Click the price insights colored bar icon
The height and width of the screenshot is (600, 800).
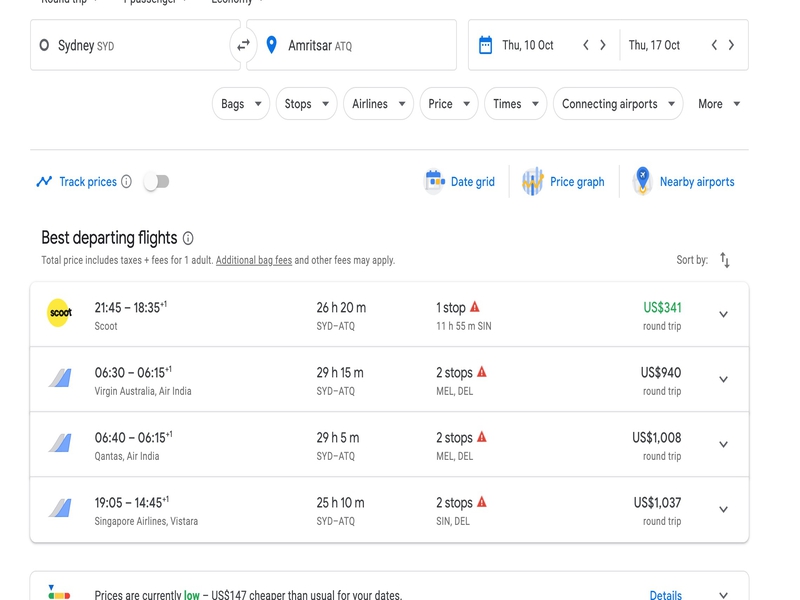pos(59,593)
